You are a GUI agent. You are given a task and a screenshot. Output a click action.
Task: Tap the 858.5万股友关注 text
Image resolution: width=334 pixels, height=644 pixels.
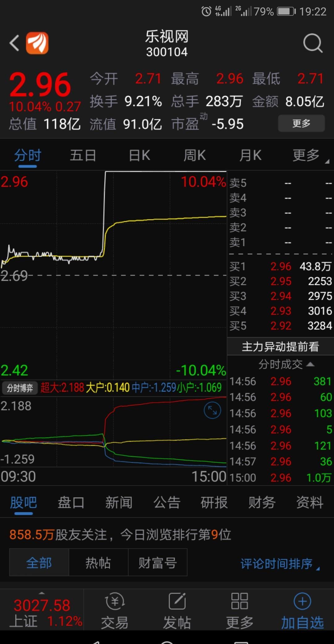click(x=58, y=535)
